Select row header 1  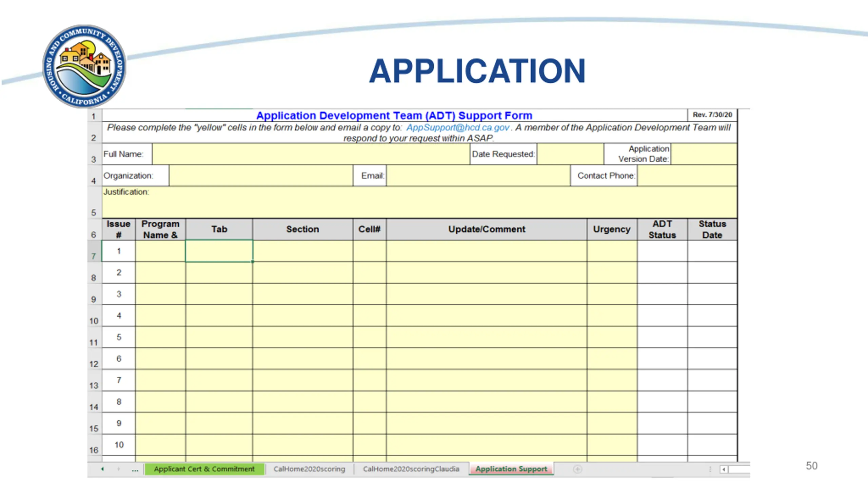tap(94, 116)
